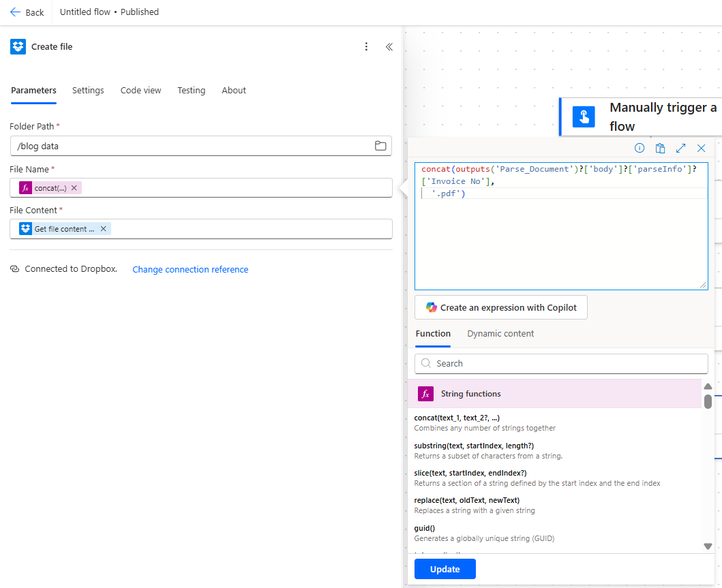Switch to the Code view tab
The width and height of the screenshot is (722, 588).
(140, 90)
